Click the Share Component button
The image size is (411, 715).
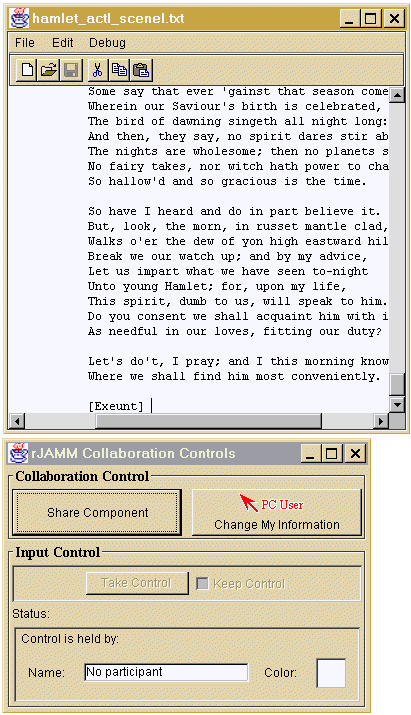pos(97,513)
